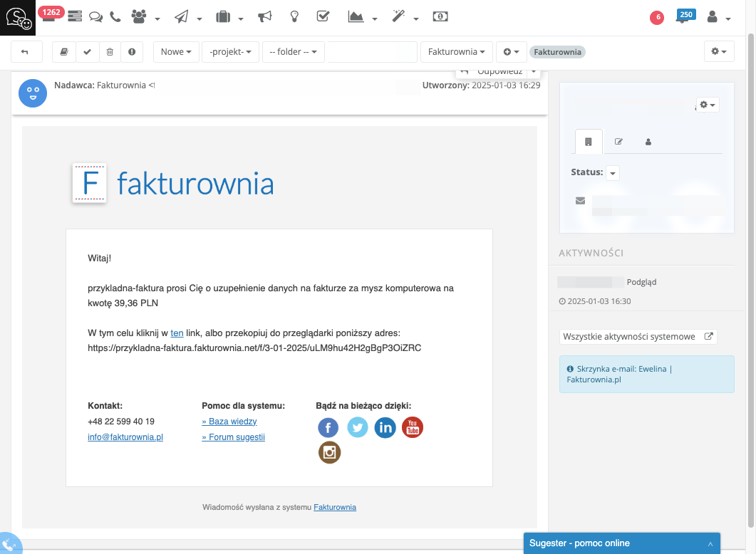Expand the client panel gear dropdown
This screenshot has width=756, height=554.
tap(708, 105)
